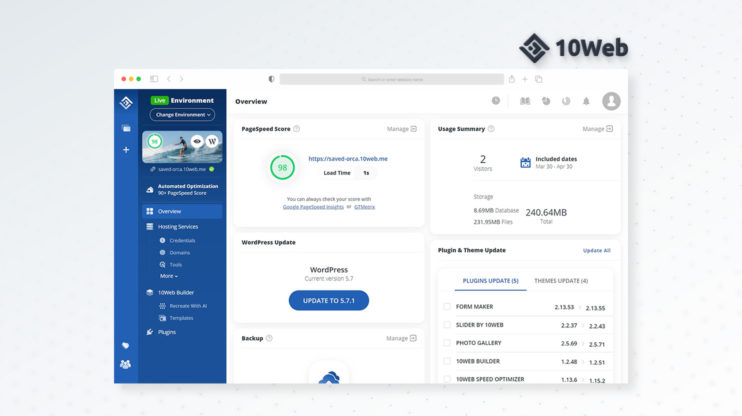Click the calendar icon beside Included dates
Image resolution: width=742 pixels, height=416 pixels.
click(525, 162)
